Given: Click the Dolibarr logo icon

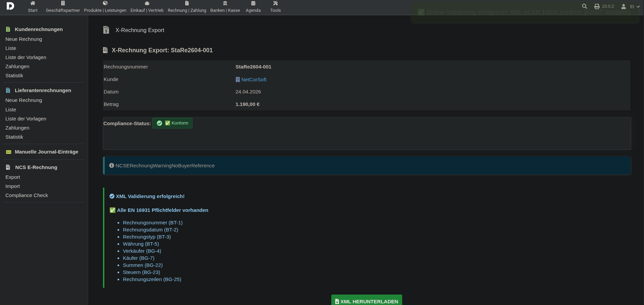Looking at the screenshot, I should [10, 6].
